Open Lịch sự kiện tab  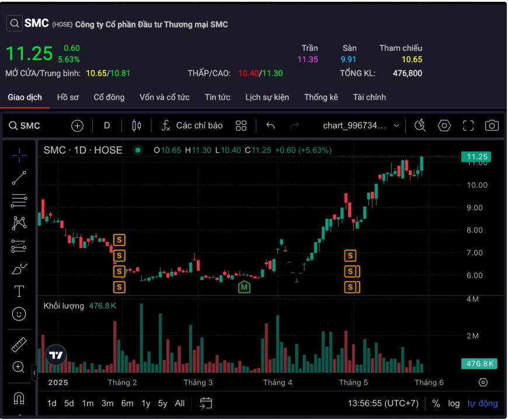267,97
